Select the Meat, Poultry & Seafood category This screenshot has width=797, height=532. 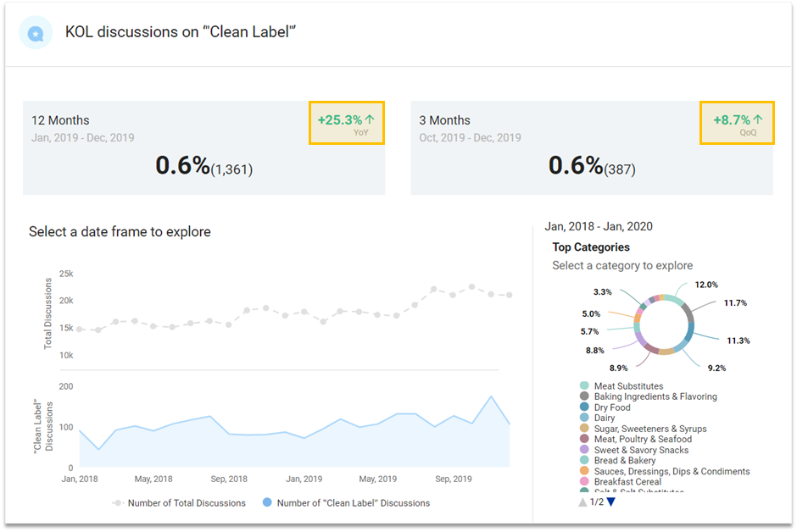pos(642,439)
